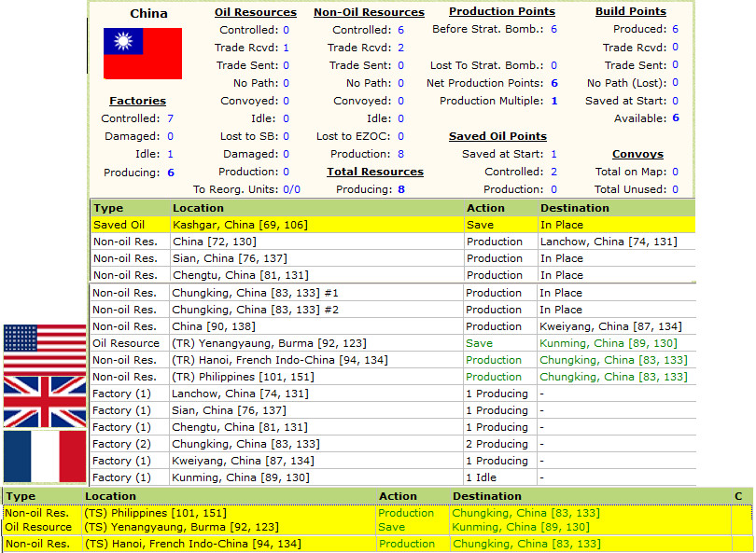Click the China flag icon
This screenshot has height=553, width=756.
tap(141, 55)
